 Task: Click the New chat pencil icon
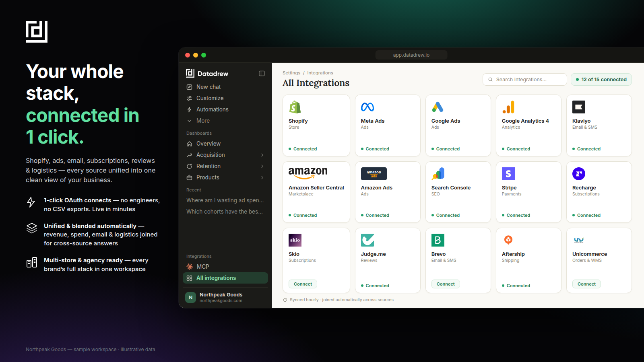point(189,87)
